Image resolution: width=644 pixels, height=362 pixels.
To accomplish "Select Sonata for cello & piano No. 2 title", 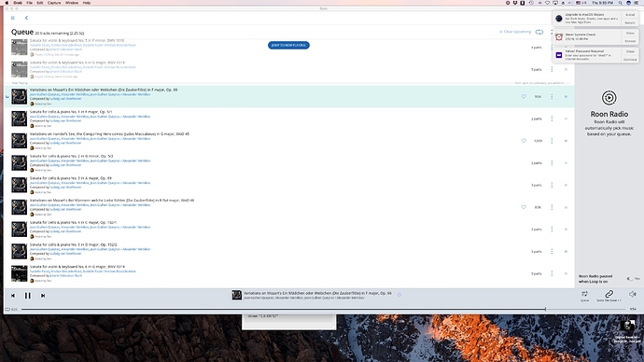I will [x=72, y=156].
